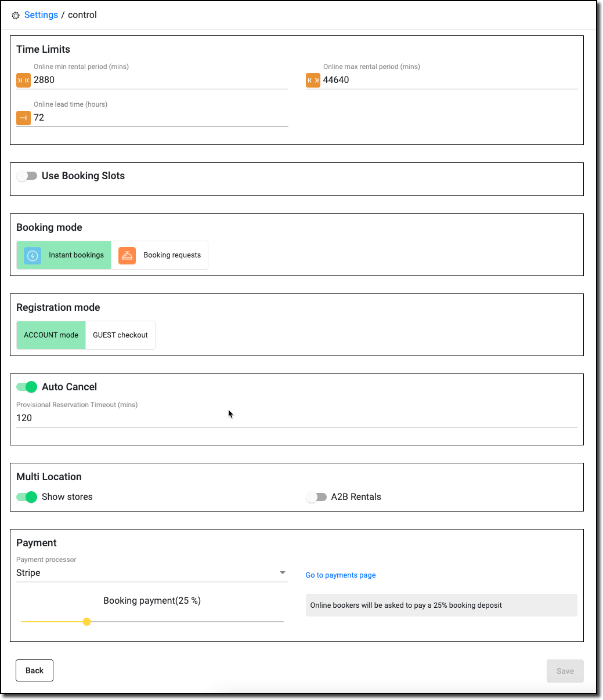
Task: Select ACCOUNT mode registration
Action: tap(50, 335)
